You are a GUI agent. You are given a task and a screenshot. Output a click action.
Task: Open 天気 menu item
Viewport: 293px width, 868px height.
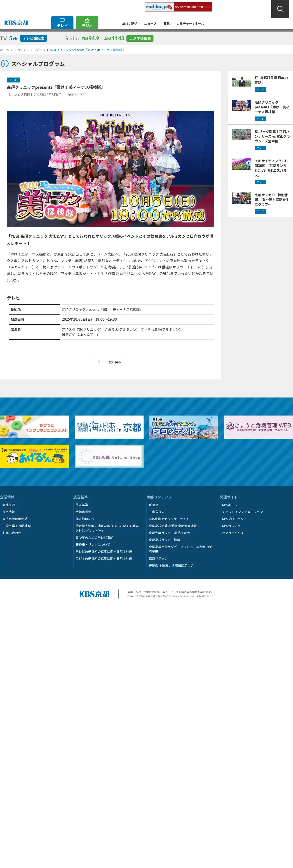167,24
